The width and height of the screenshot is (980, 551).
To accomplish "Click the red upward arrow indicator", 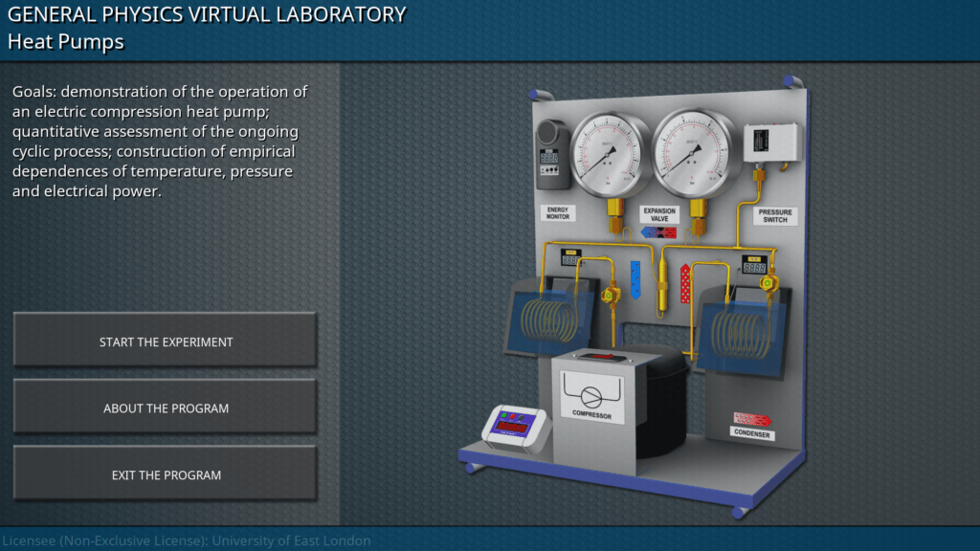I will tap(684, 284).
